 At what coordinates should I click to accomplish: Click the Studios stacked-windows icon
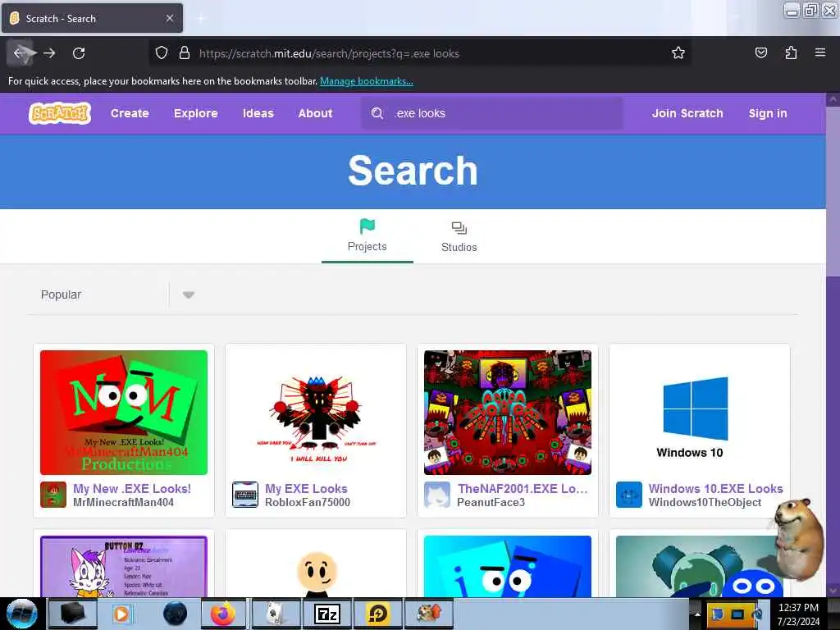(x=459, y=228)
